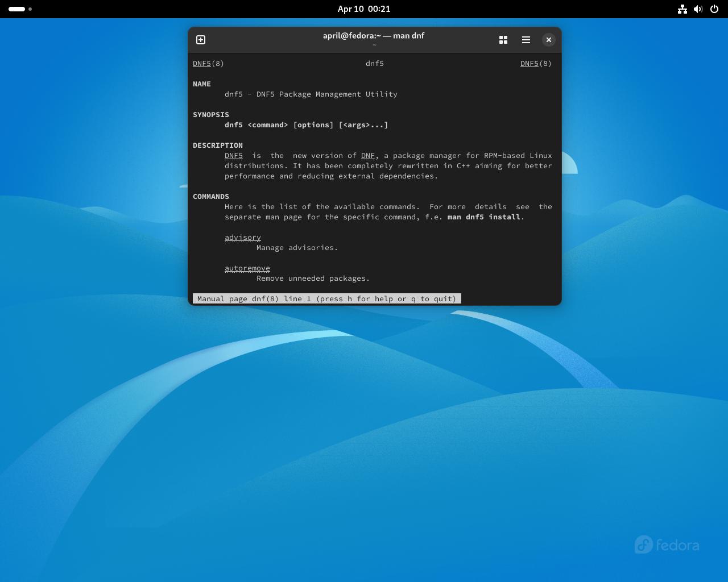Click the left DNF5(8) header

point(208,64)
